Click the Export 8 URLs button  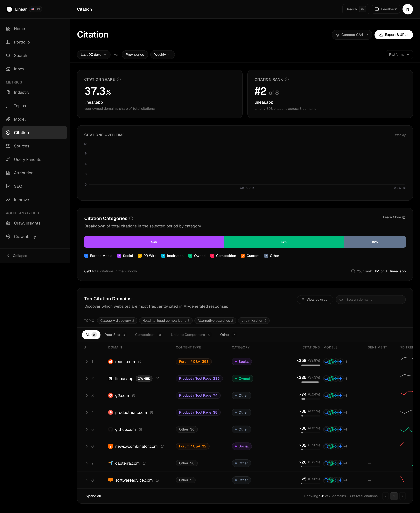pos(393,35)
